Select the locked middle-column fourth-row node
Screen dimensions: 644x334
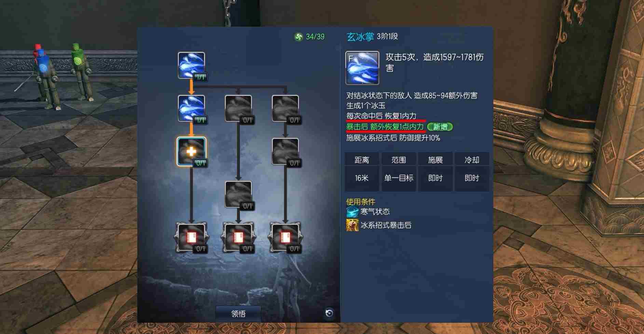238,194
